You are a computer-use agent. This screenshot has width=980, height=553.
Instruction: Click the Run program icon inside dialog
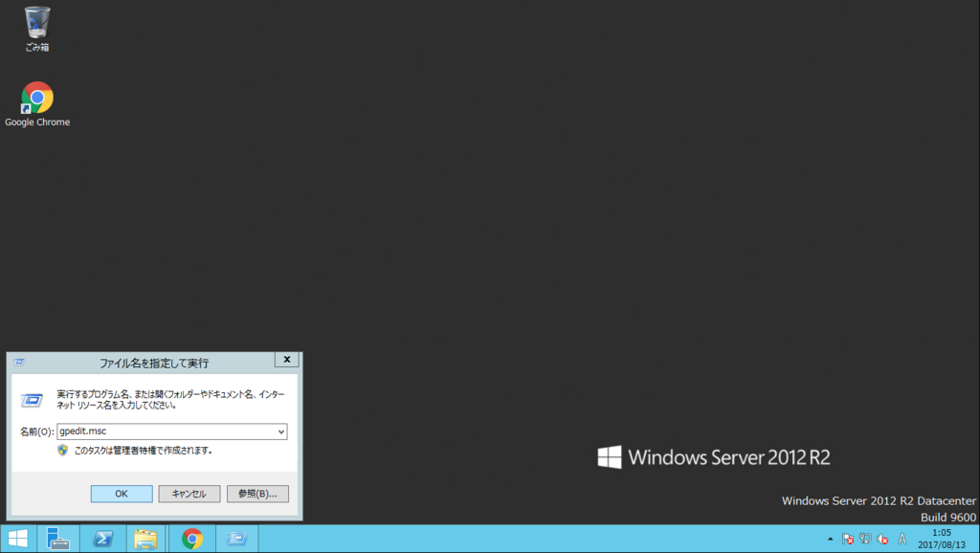[x=32, y=399]
